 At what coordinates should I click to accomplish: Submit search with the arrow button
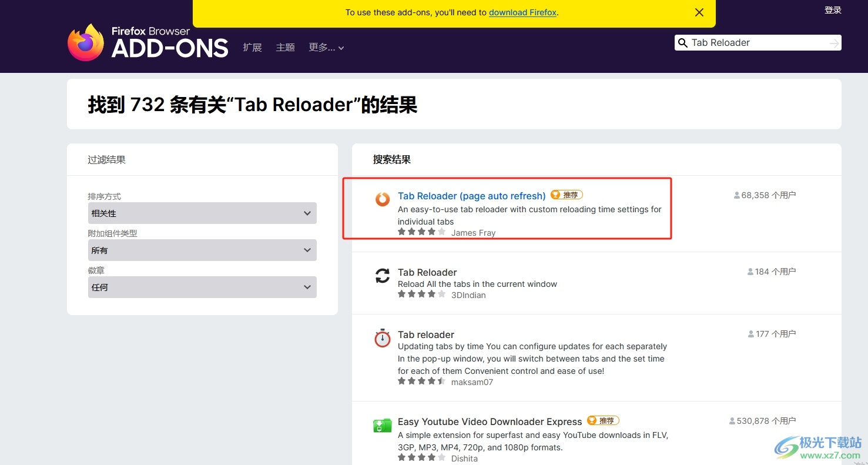(x=834, y=43)
